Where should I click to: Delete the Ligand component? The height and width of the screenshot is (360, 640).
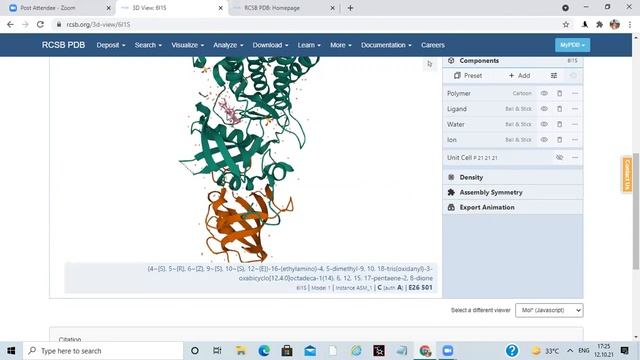click(560, 109)
